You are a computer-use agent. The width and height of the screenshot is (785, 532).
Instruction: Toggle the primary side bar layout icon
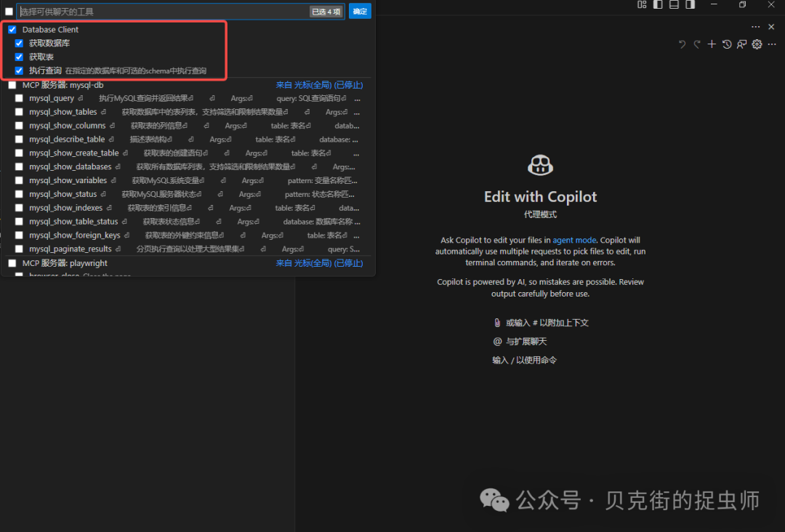click(658, 5)
